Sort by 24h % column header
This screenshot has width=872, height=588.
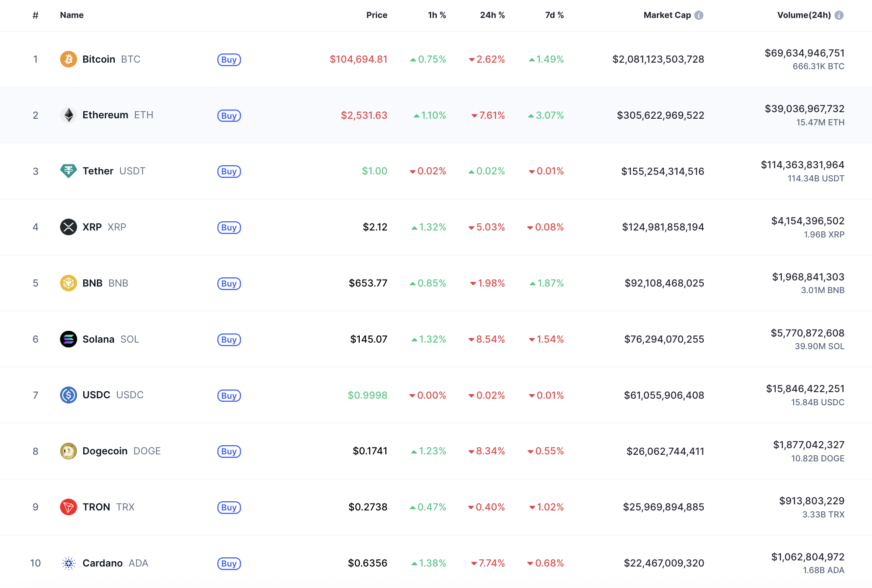click(x=492, y=15)
